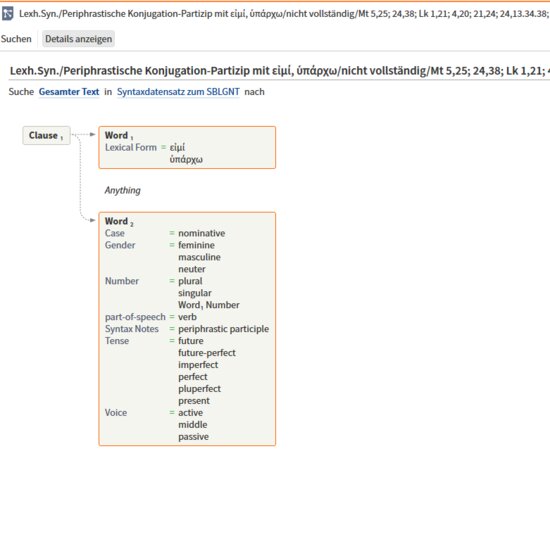
Task: Click the Word 1 Number agreement value
Action: click(x=209, y=305)
